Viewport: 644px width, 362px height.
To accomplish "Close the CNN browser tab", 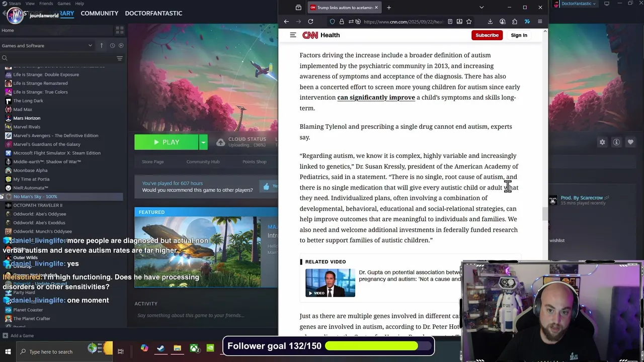I will [376, 8].
